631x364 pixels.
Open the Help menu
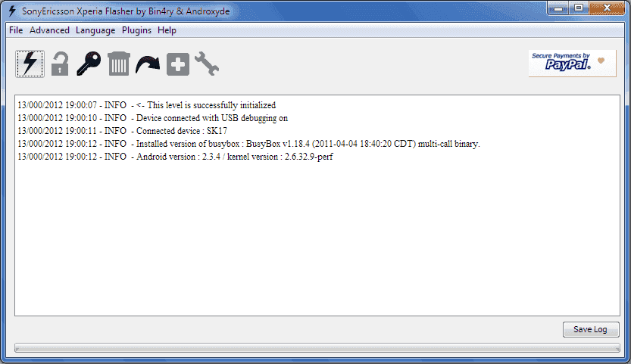[x=167, y=30]
